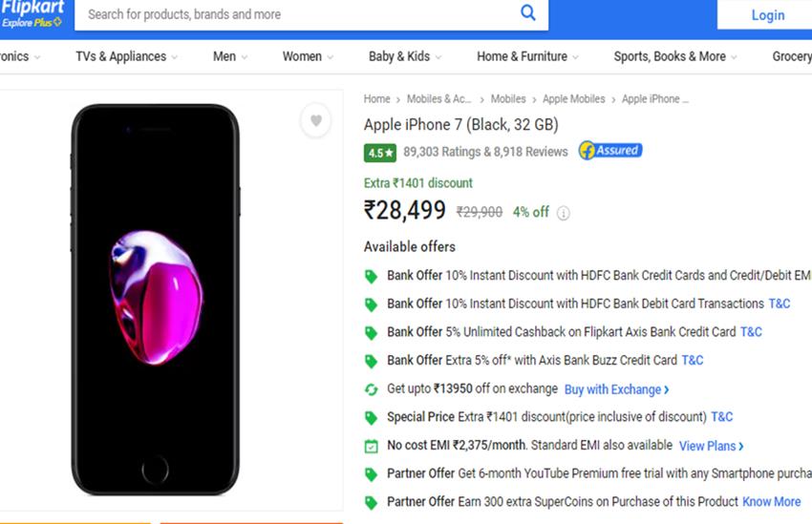Viewport: 812px width, 524px height.
Task: Open Sports, Books & More menu
Action: pos(675,56)
